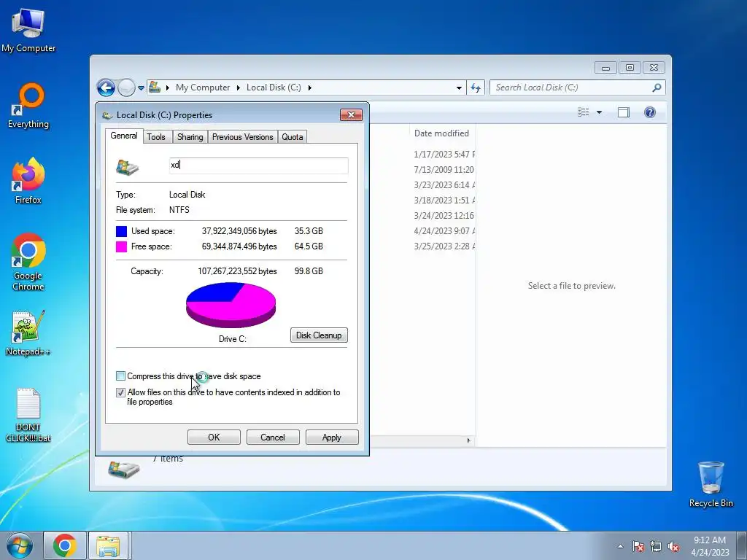Click the Date modified column header

[441, 133]
